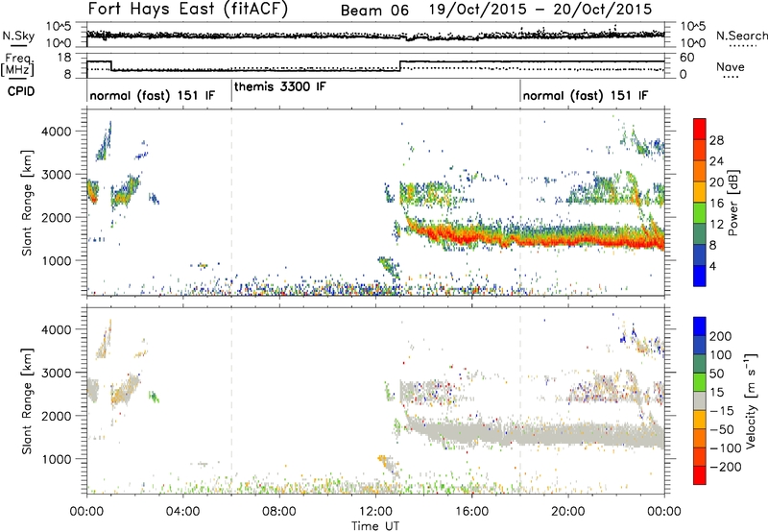Click the "28" tick on Power colorbar
768x532 pixels.
716,140
